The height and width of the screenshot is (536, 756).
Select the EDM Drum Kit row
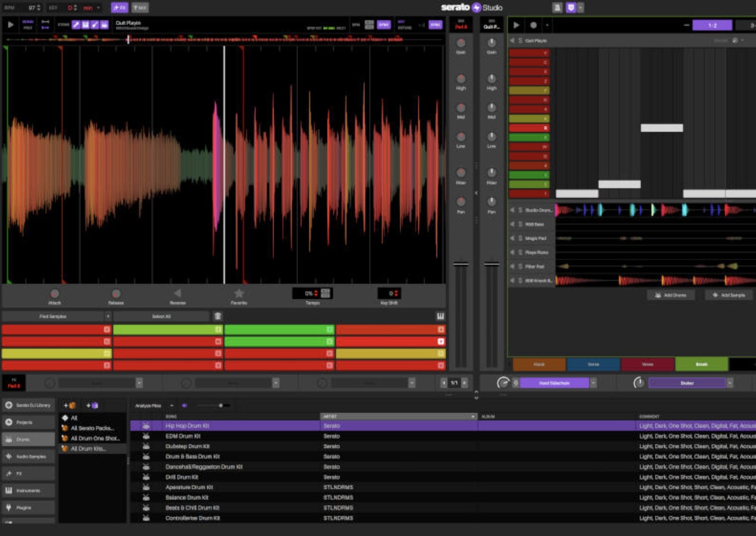(x=443, y=436)
